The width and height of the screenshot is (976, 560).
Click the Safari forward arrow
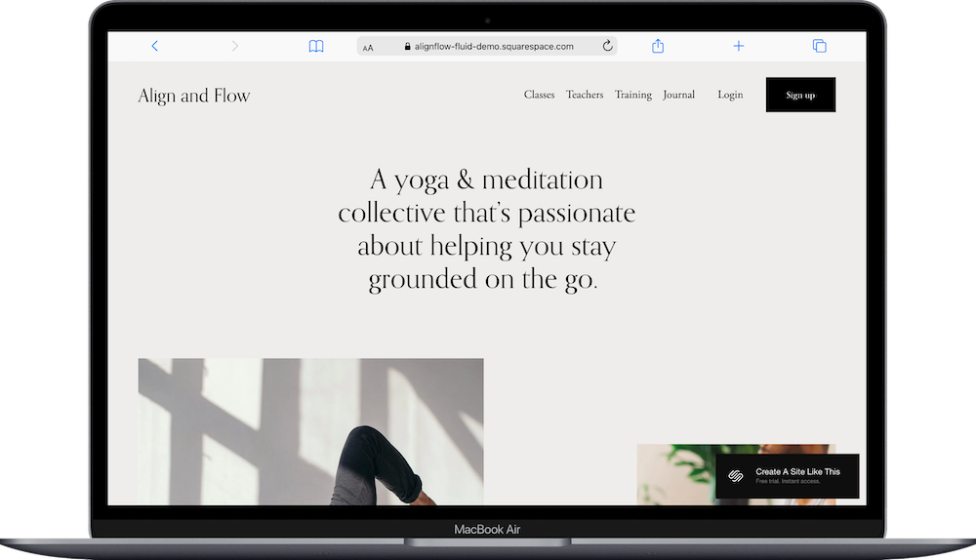point(234,46)
